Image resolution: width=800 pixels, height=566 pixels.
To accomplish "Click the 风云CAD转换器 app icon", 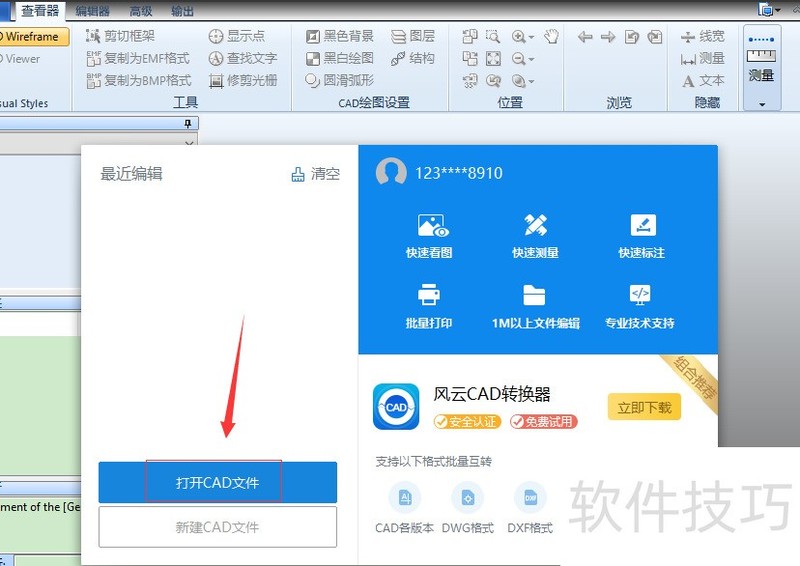I will click(396, 407).
